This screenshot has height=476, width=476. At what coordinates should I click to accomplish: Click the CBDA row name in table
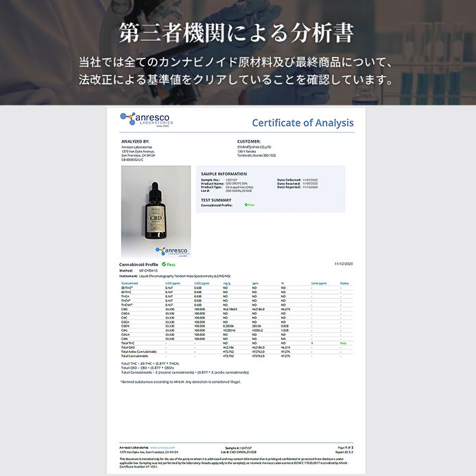click(126, 313)
